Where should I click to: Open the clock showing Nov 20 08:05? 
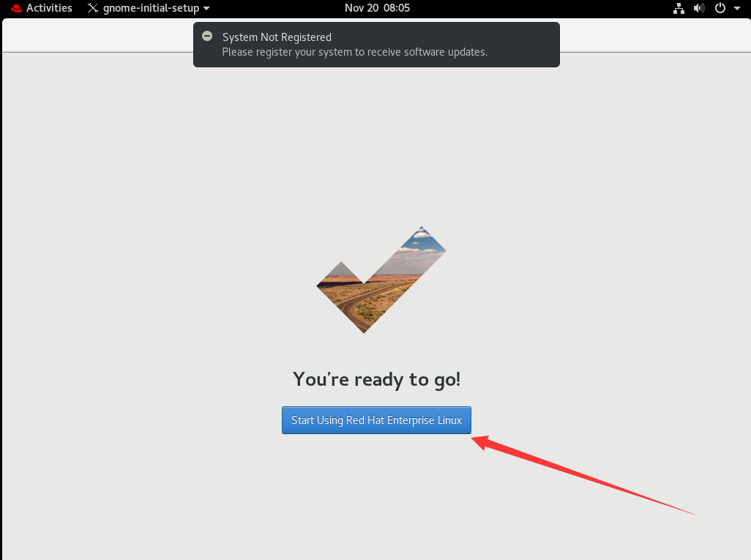tap(377, 8)
